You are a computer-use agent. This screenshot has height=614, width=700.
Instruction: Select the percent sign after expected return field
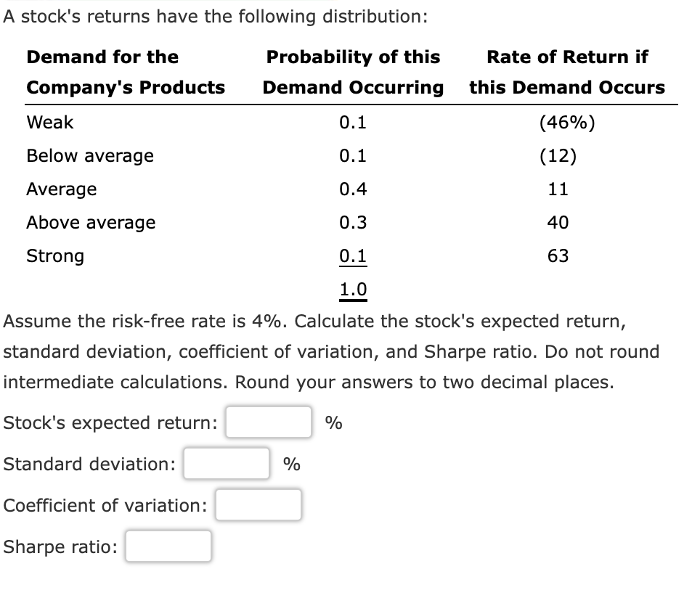pos(333,422)
